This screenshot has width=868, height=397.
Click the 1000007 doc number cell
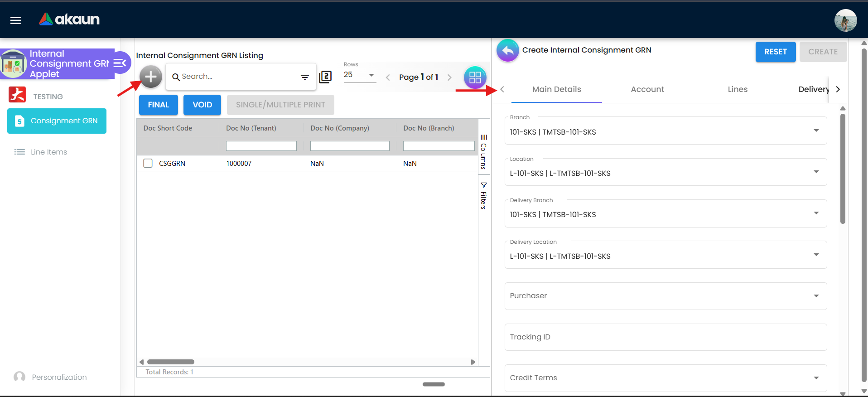pyautogui.click(x=239, y=164)
